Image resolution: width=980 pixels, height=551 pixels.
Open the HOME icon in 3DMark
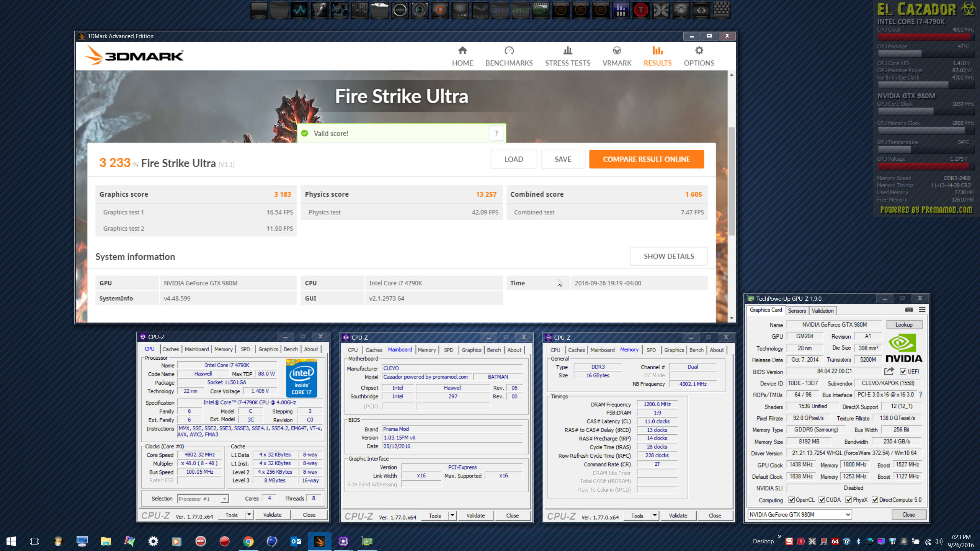(x=462, y=51)
